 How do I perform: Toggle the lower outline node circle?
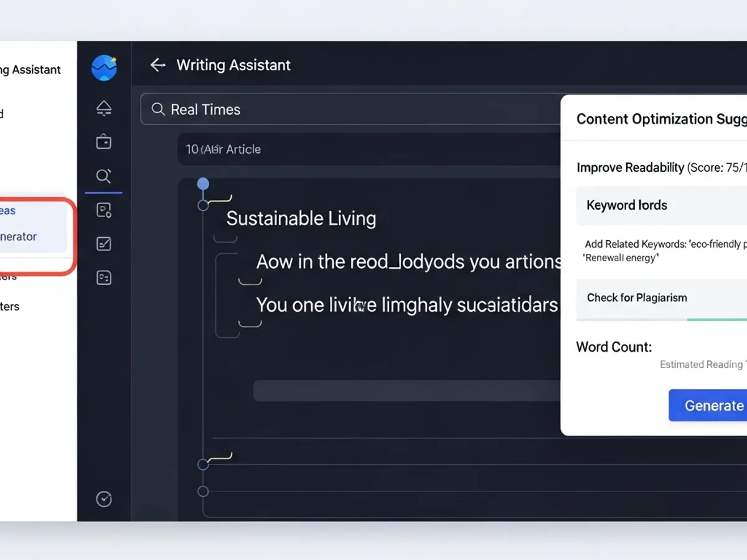click(x=203, y=204)
